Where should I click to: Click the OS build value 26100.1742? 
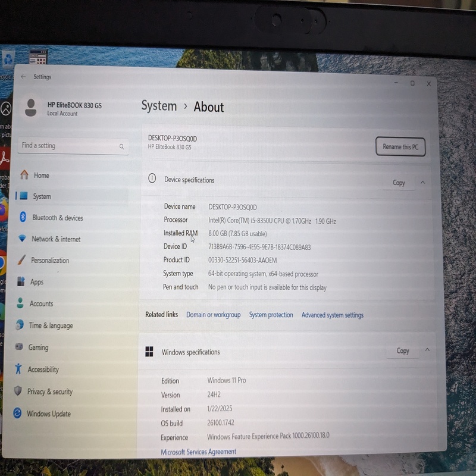pyautogui.click(x=221, y=422)
